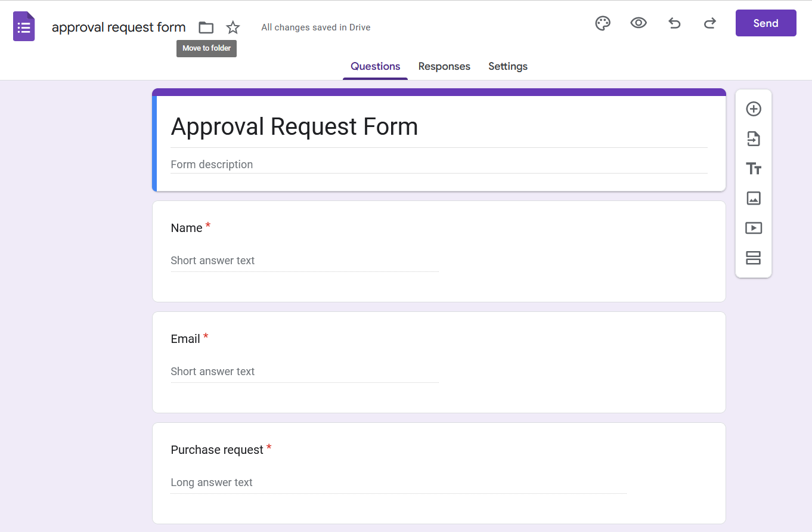Move the form to a folder

pyautogui.click(x=206, y=27)
